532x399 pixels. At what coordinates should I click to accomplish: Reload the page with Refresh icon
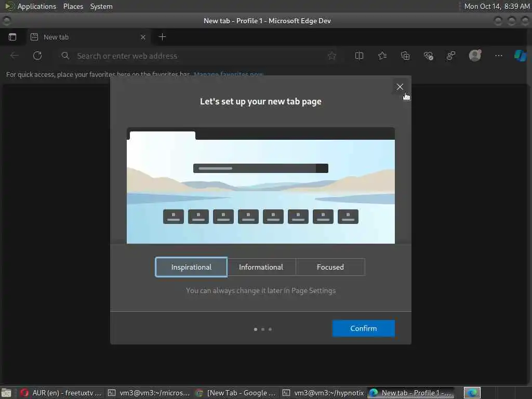click(37, 56)
